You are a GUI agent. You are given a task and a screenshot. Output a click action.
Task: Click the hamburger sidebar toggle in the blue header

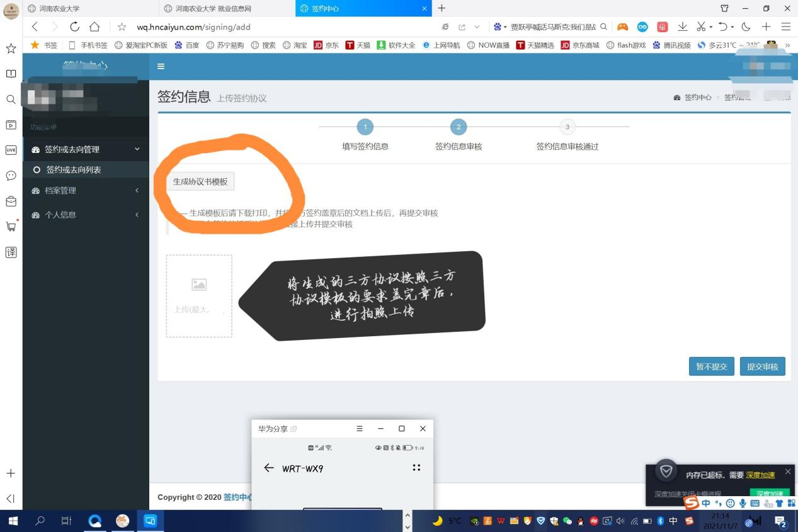coord(161,67)
